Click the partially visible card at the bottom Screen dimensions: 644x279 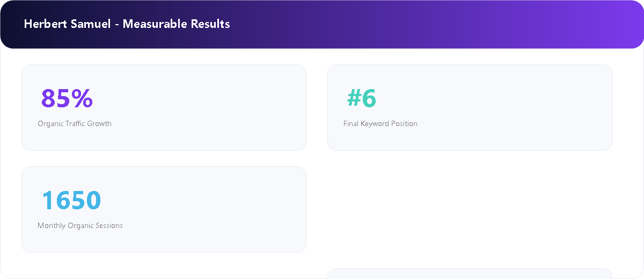(x=470, y=274)
